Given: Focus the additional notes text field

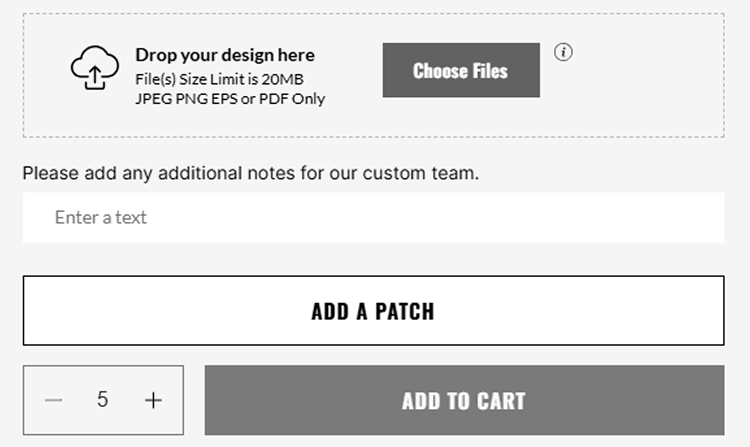Looking at the screenshot, I should pyautogui.click(x=374, y=218).
